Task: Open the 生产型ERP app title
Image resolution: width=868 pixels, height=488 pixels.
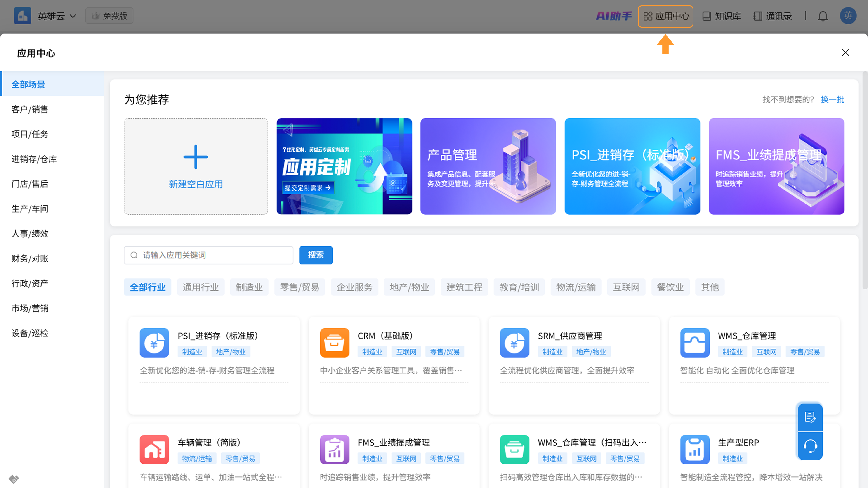Action: click(738, 443)
